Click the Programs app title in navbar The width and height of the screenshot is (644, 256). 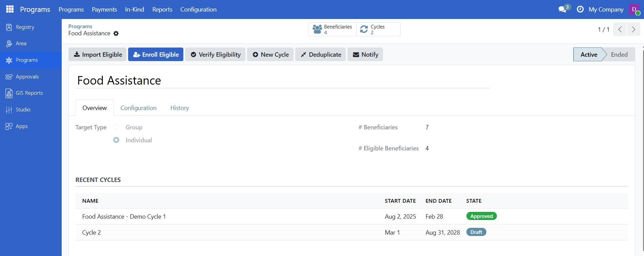coord(35,10)
